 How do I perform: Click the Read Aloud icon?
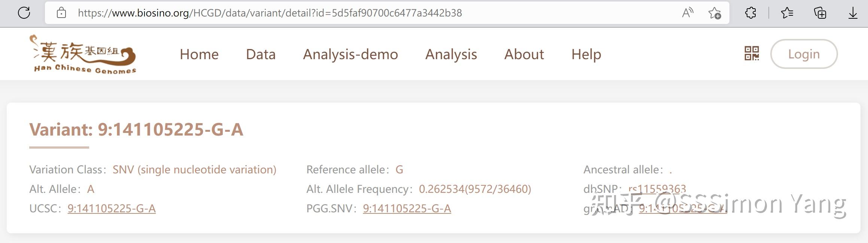tap(688, 13)
